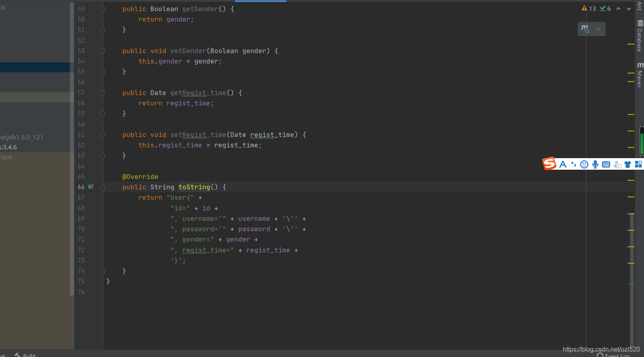Select jdk1.8.0_121 entry in project panel
Screen dimensions: 644x357
click(x=22, y=137)
